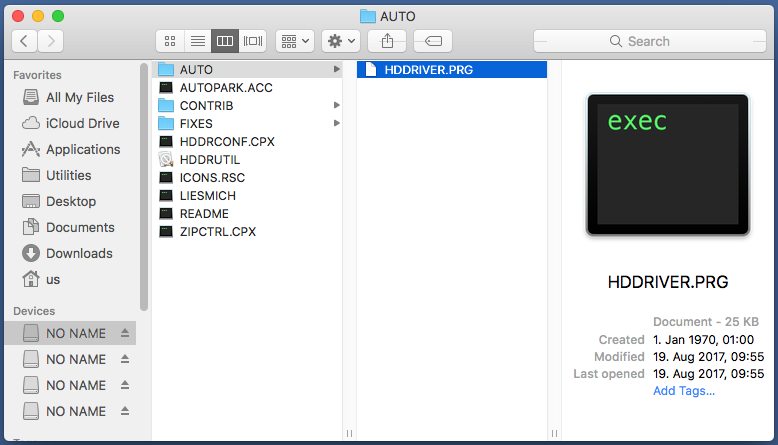
Task: Switch to Cover Flow view
Action: [253, 41]
